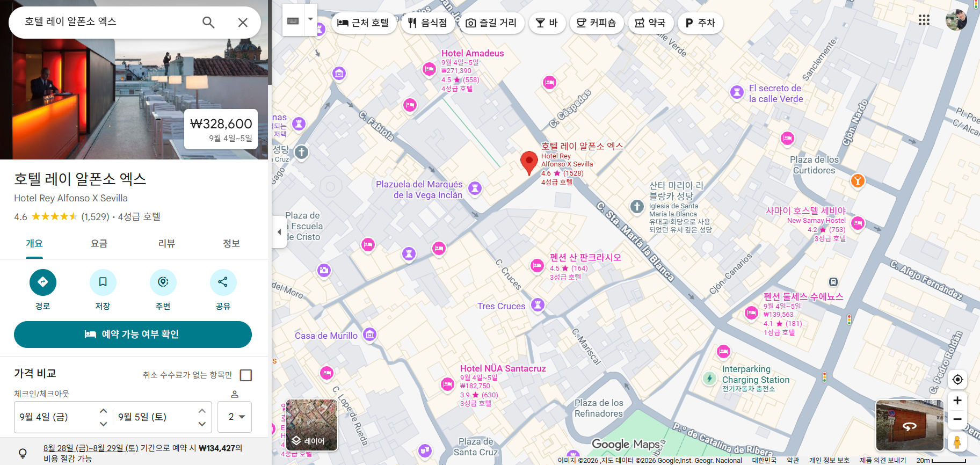Open the 약관 link in the footer
The image size is (980, 465).
coord(793,460)
